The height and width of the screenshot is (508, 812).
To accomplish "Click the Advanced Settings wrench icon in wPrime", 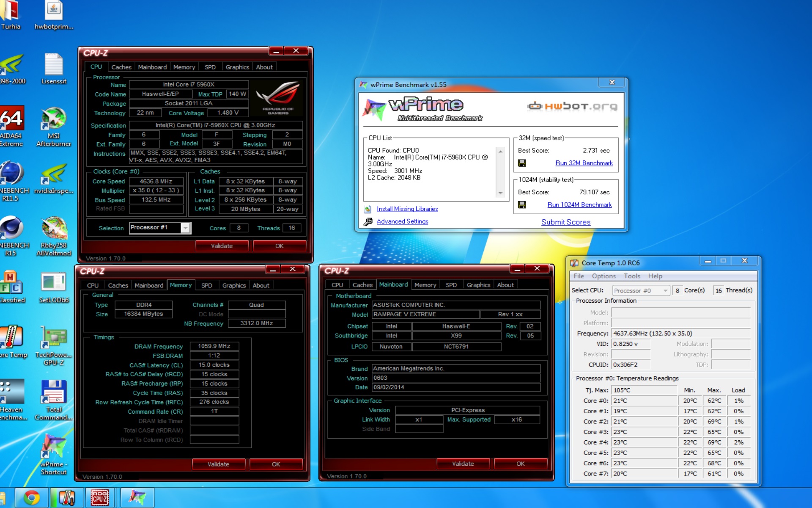I will click(368, 221).
